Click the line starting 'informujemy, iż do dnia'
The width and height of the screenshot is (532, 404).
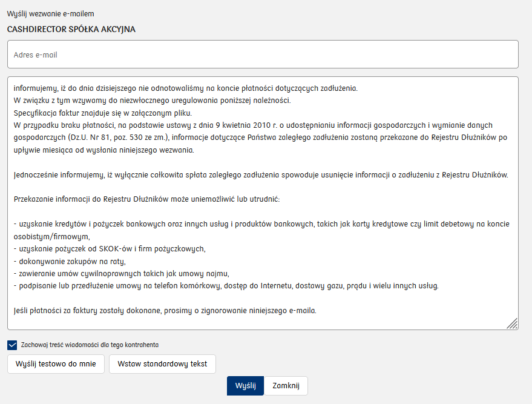click(x=186, y=88)
